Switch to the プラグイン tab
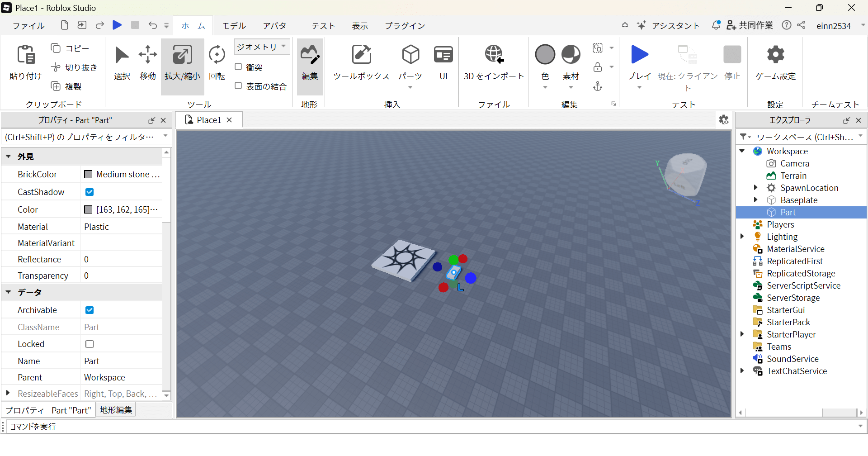The height and width of the screenshot is (456, 868). (405, 26)
